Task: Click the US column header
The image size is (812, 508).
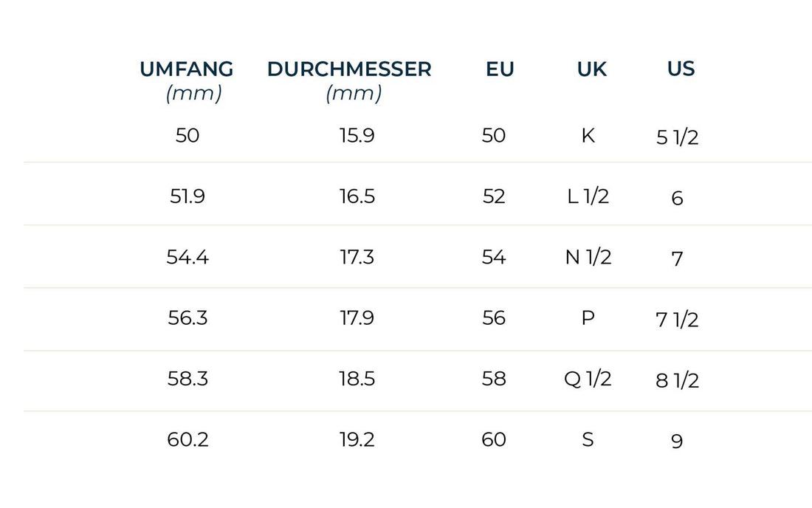Action: coord(681,69)
